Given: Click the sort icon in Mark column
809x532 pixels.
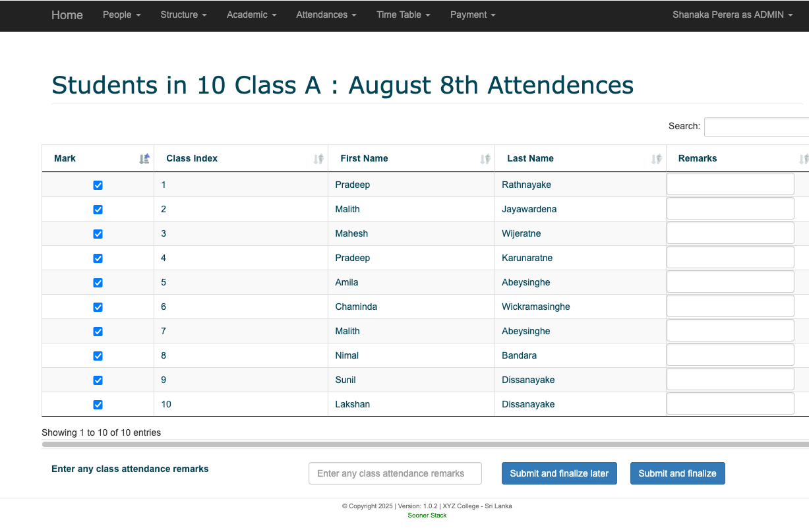Looking at the screenshot, I should (x=144, y=159).
